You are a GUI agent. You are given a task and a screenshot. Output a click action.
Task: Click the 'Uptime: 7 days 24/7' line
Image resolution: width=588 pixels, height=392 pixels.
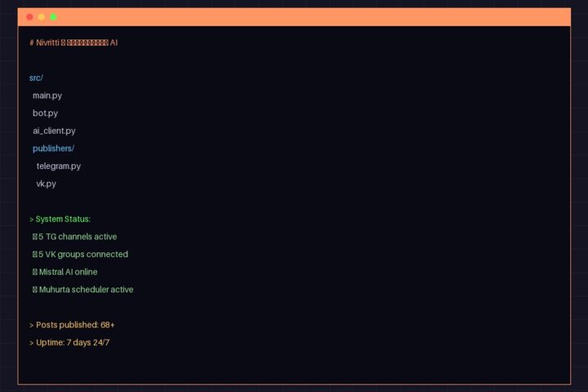pyautogui.click(x=69, y=342)
